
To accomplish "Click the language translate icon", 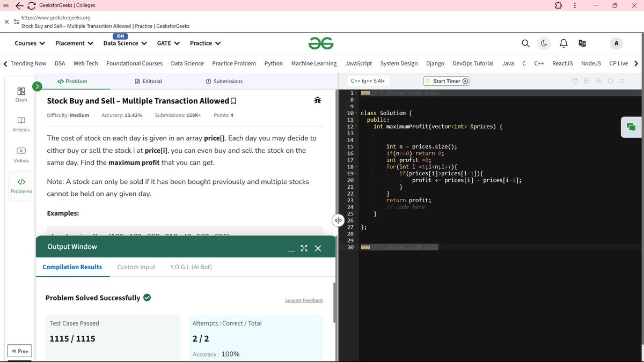I will pyautogui.click(x=582, y=43).
